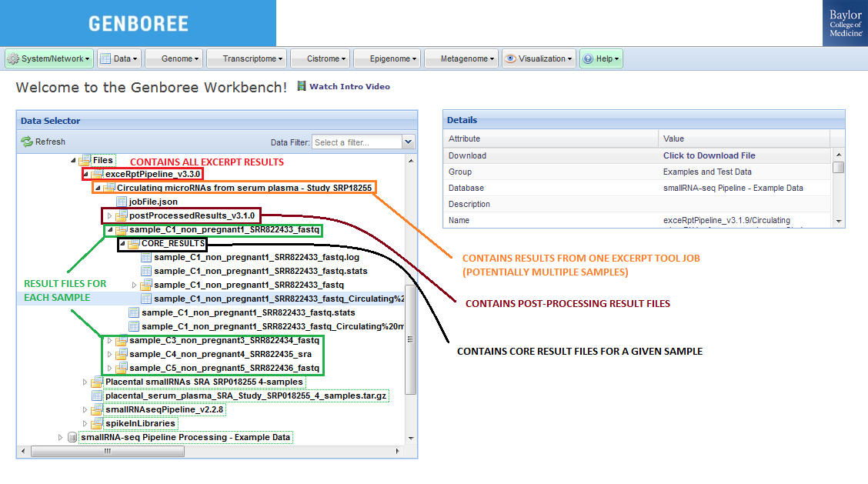The image size is (868, 484).
Task: Click the spikeInLibraries folder icon
Action: coord(97,423)
